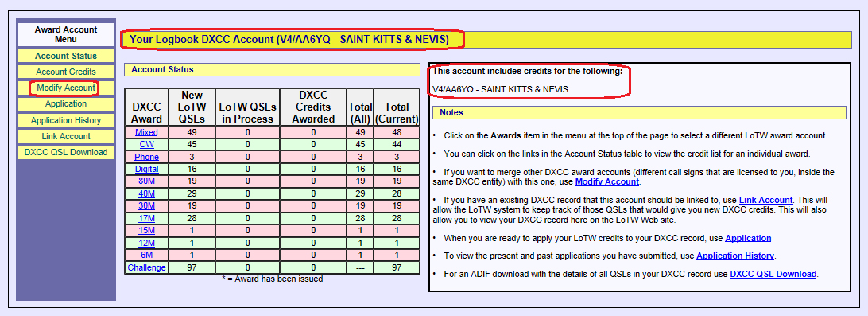
Task: Follow DXCC QSL Download hyperlink in Notes
Action: coord(773,274)
